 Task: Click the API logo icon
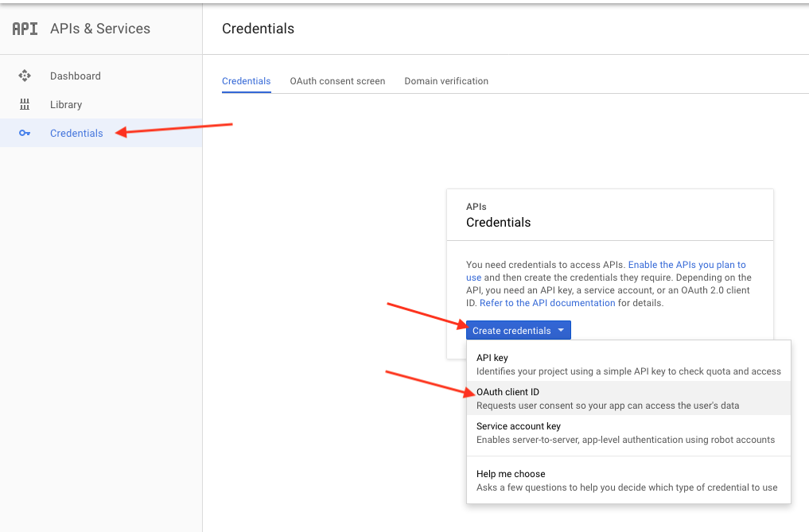pos(25,29)
